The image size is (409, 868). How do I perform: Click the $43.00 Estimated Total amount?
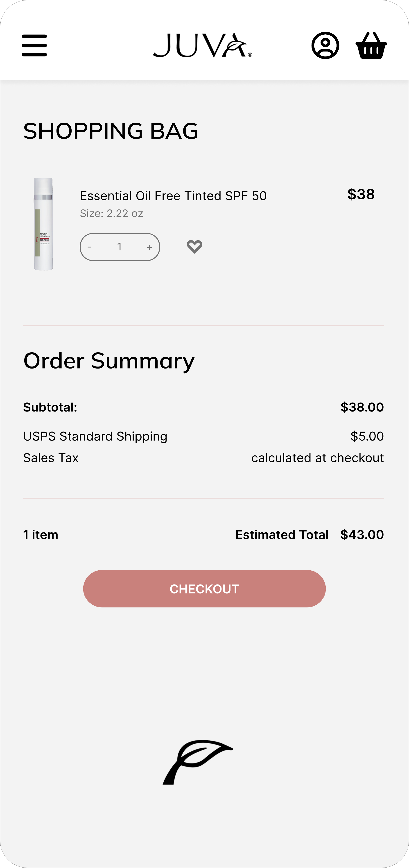tap(362, 535)
